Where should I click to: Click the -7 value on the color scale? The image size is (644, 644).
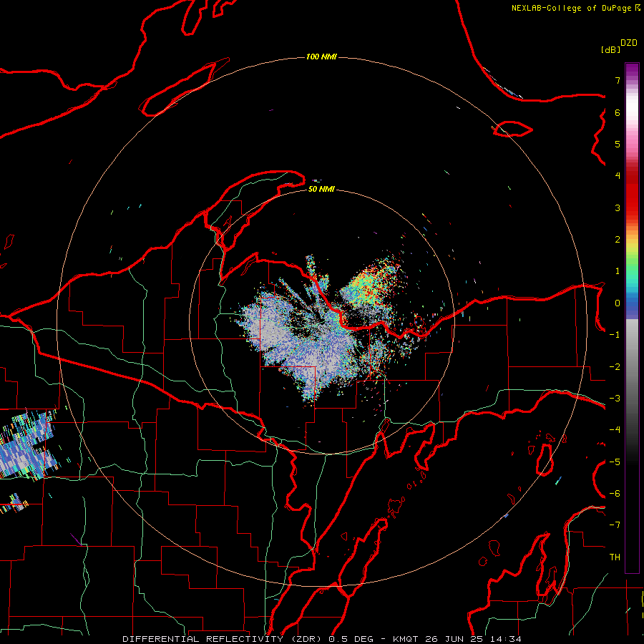point(615,525)
